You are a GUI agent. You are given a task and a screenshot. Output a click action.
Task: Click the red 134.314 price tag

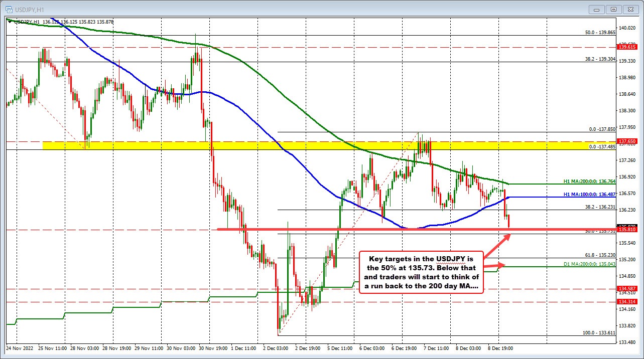[627, 301]
